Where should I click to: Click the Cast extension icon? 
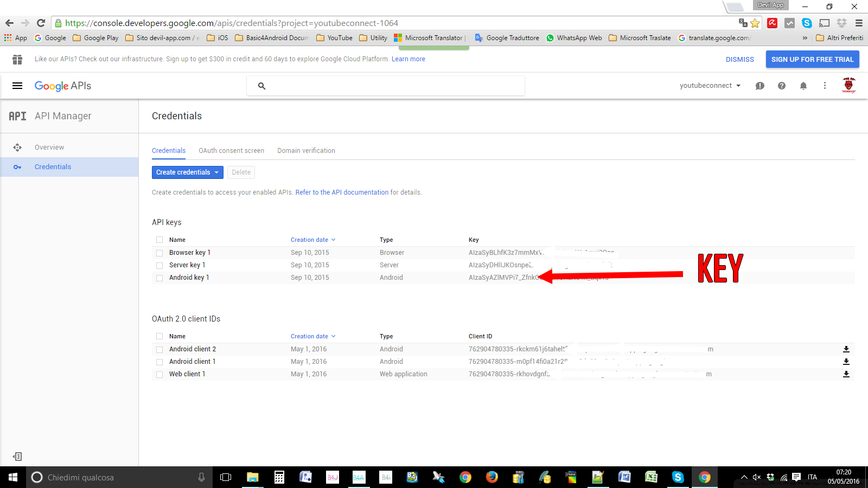825,23
